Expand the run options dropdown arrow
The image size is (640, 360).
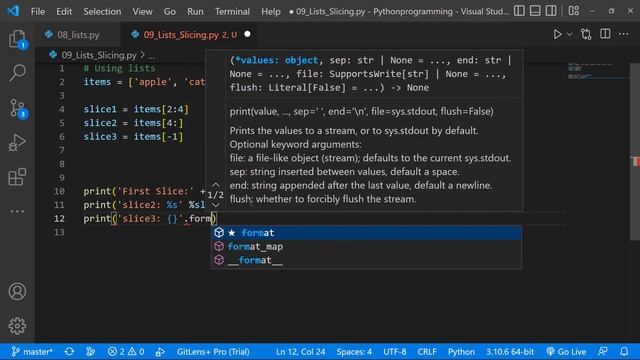click(569, 34)
